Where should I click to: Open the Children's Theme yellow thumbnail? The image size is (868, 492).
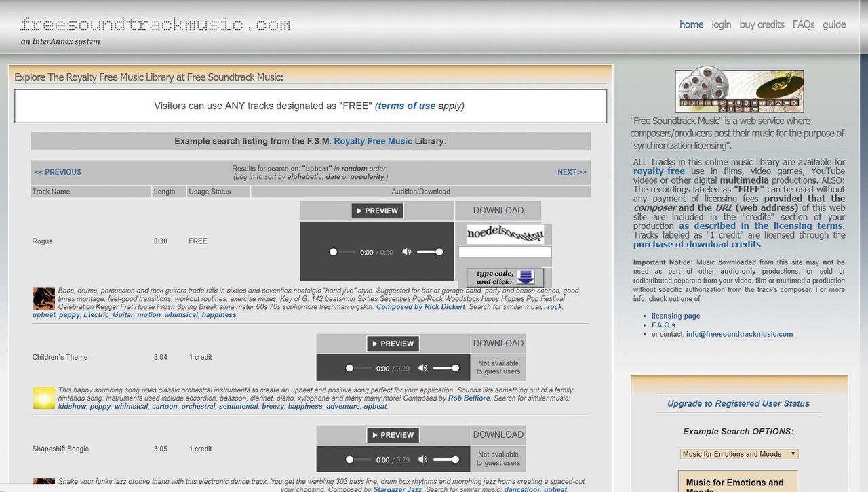pos(44,398)
